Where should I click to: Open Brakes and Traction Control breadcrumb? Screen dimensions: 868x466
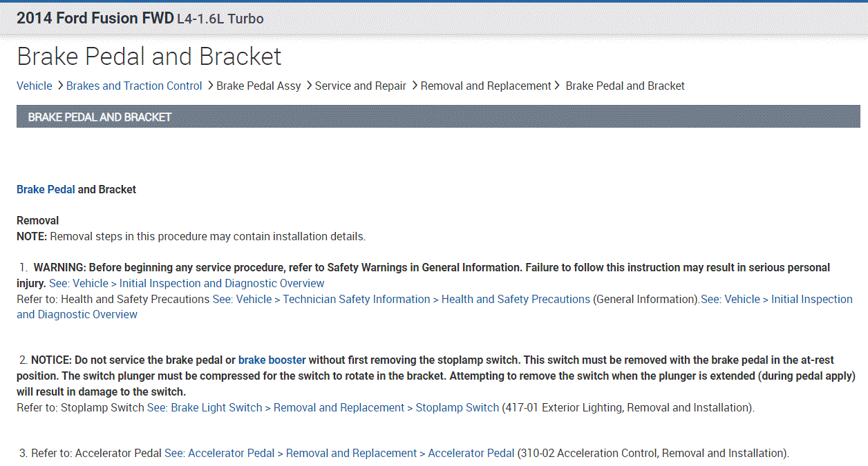(134, 86)
